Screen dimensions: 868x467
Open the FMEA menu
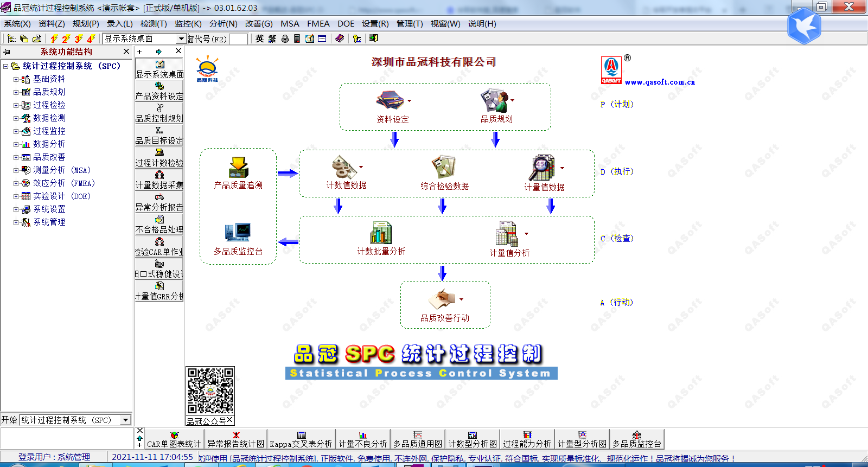coord(318,24)
